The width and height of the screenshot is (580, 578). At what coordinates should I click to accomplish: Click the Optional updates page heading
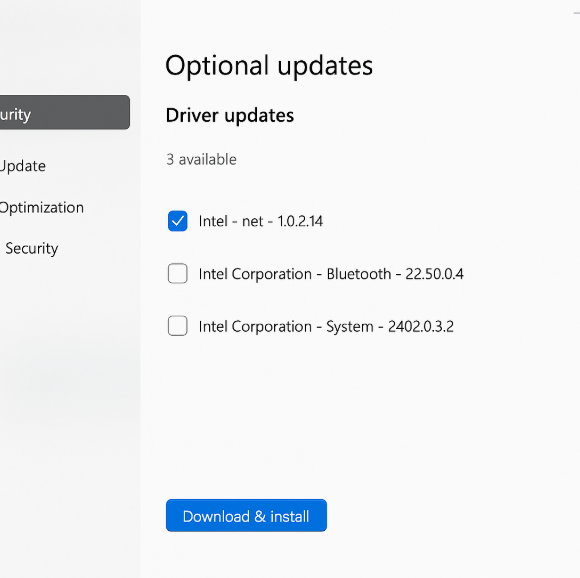tap(269, 66)
